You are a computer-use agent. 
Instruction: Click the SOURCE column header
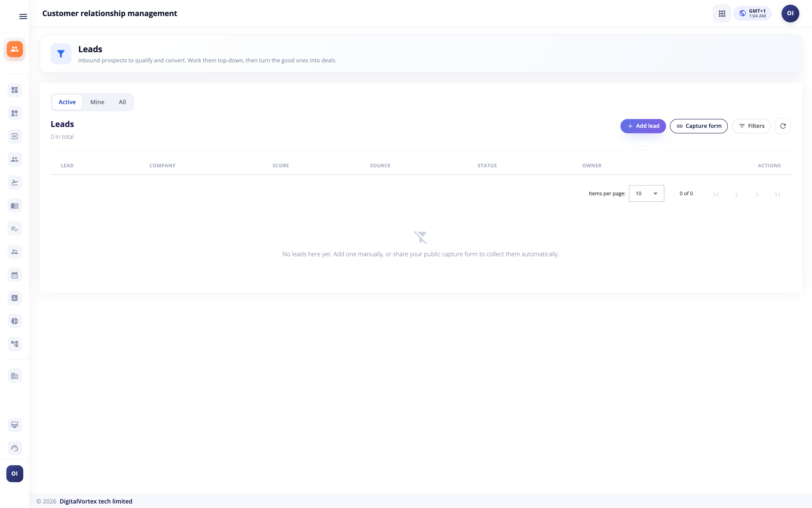click(x=380, y=166)
